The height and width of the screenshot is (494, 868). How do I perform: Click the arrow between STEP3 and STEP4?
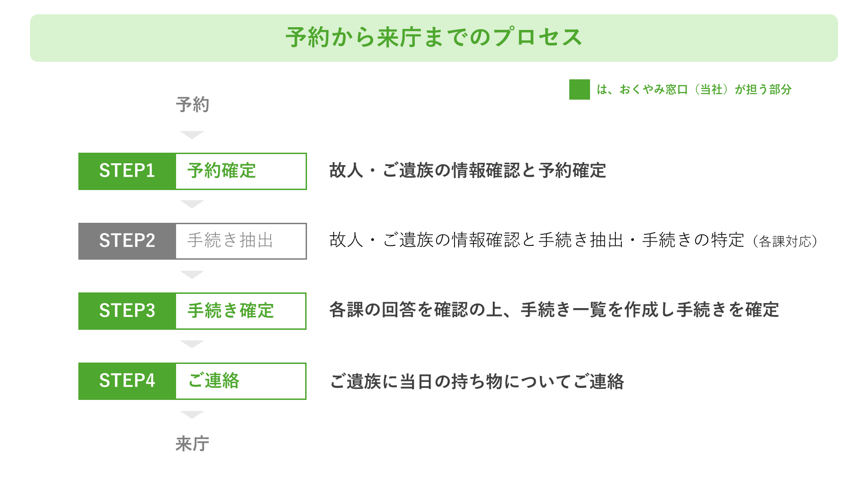pyautogui.click(x=192, y=344)
